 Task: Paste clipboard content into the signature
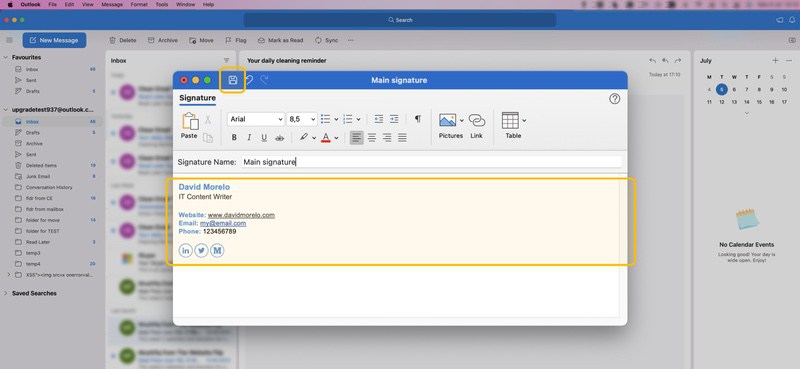[x=189, y=126]
